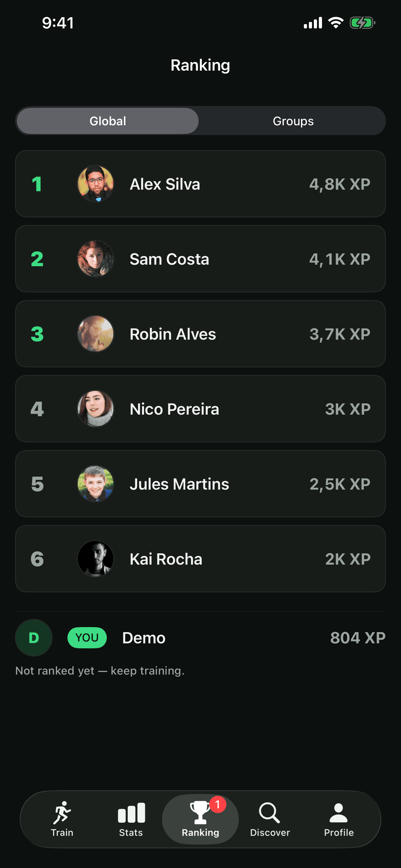Tap Alex Silva's 4,8K XP score
This screenshot has height=868, width=401.
(x=340, y=184)
